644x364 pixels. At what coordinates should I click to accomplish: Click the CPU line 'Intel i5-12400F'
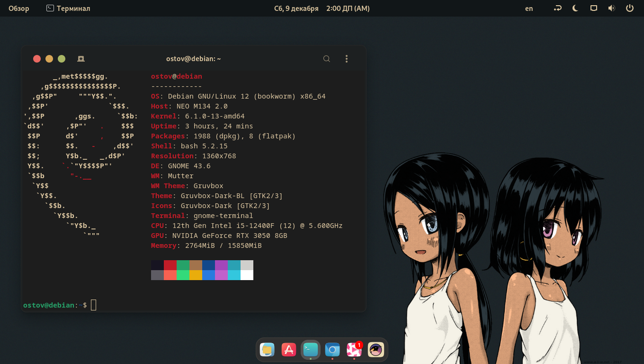(247, 226)
